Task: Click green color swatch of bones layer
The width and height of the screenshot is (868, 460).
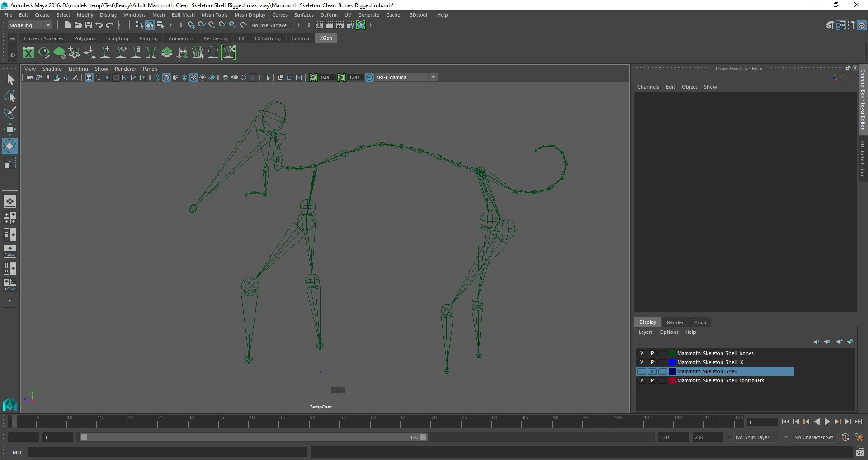Action: tap(672, 353)
